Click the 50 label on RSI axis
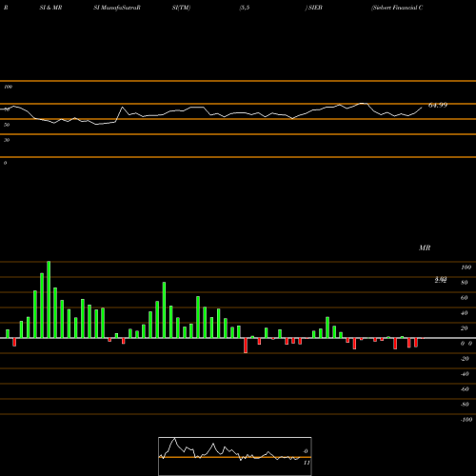This screenshot has height=476, width=476. tap(7, 125)
